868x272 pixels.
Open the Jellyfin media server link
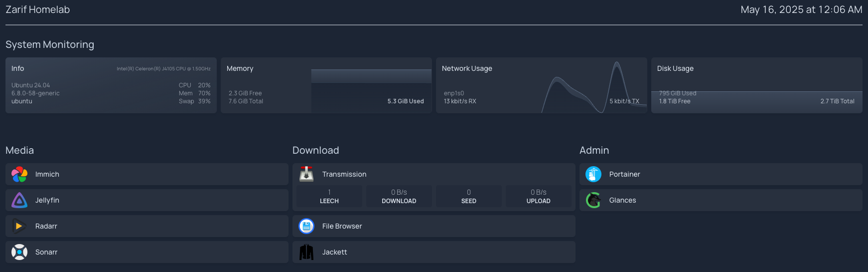[47, 200]
